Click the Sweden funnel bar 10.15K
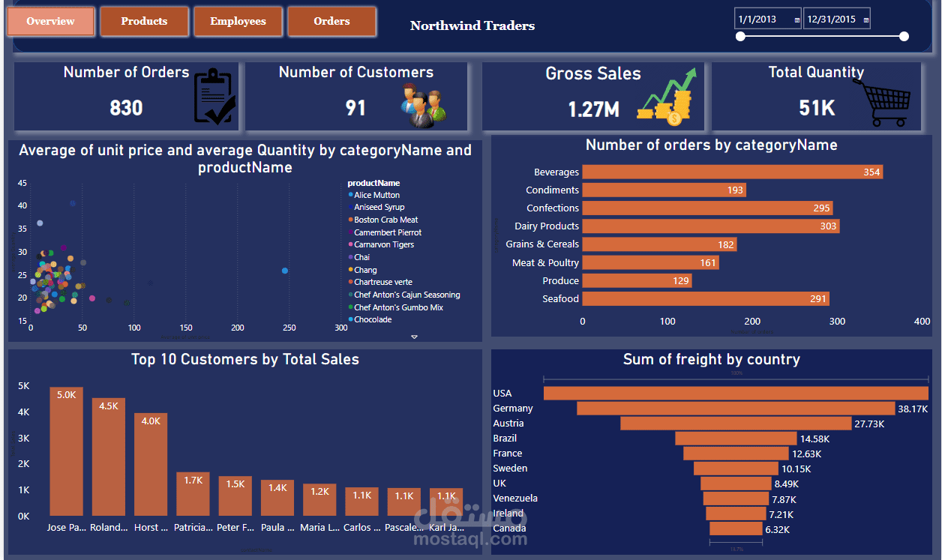942x560 pixels. (736, 469)
